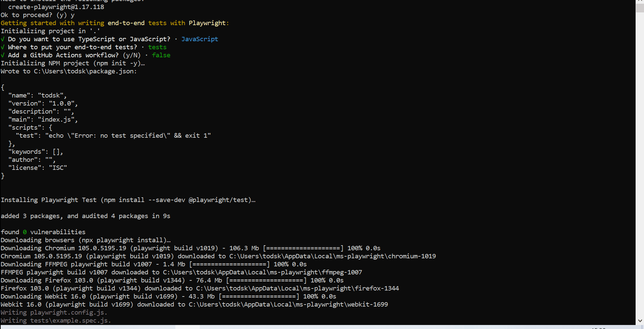This screenshot has height=329, width=644.
Task: Click the green 0 vulnerabilities count
Action: 25,232
